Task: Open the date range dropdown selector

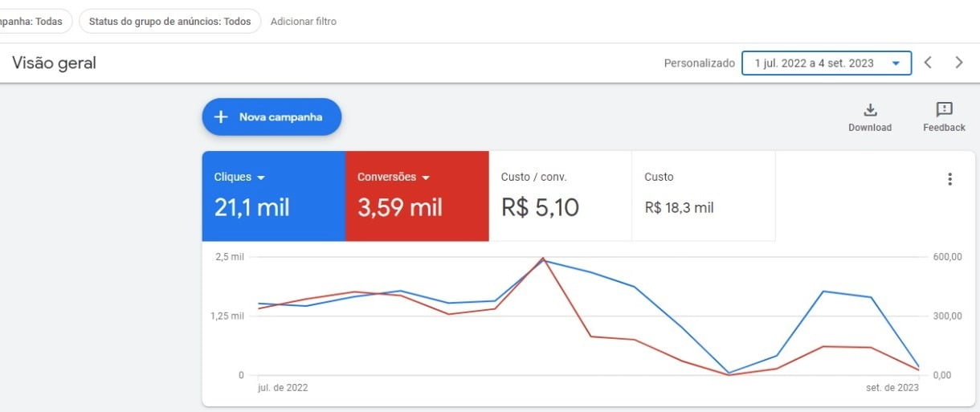Action: tap(827, 63)
